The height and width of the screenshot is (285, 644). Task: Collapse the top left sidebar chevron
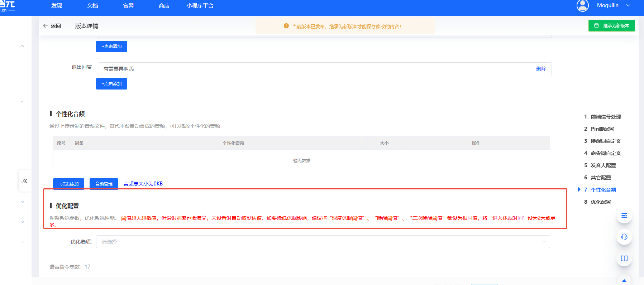pyautogui.click(x=22, y=46)
